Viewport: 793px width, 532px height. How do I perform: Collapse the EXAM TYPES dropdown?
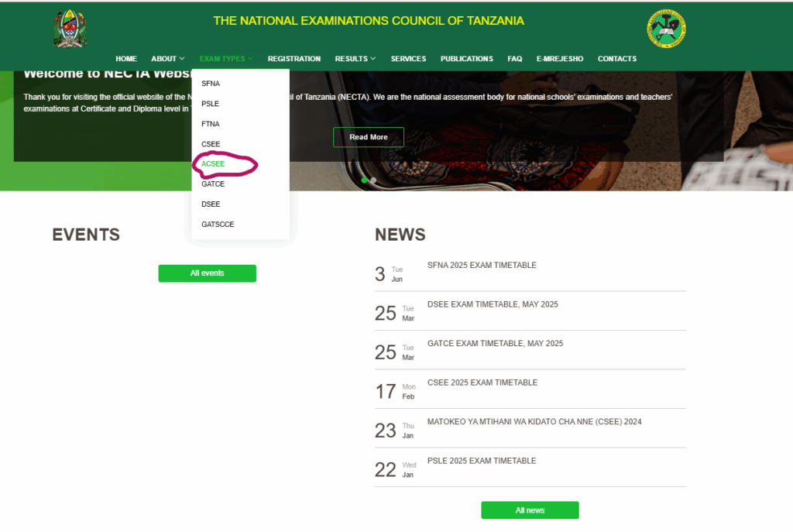click(x=225, y=59)
